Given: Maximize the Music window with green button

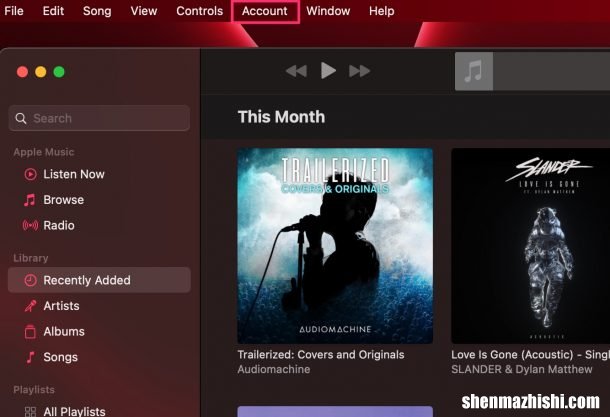Looking at the screenshot, I should pos(59,72).
